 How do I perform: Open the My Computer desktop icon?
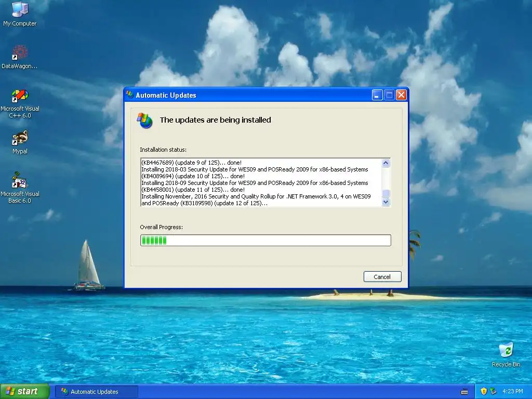click(x=20, y=14)
